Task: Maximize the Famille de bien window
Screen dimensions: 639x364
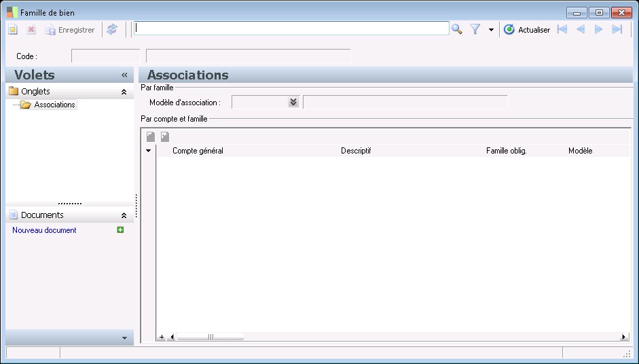Action: tap(599, 13)
